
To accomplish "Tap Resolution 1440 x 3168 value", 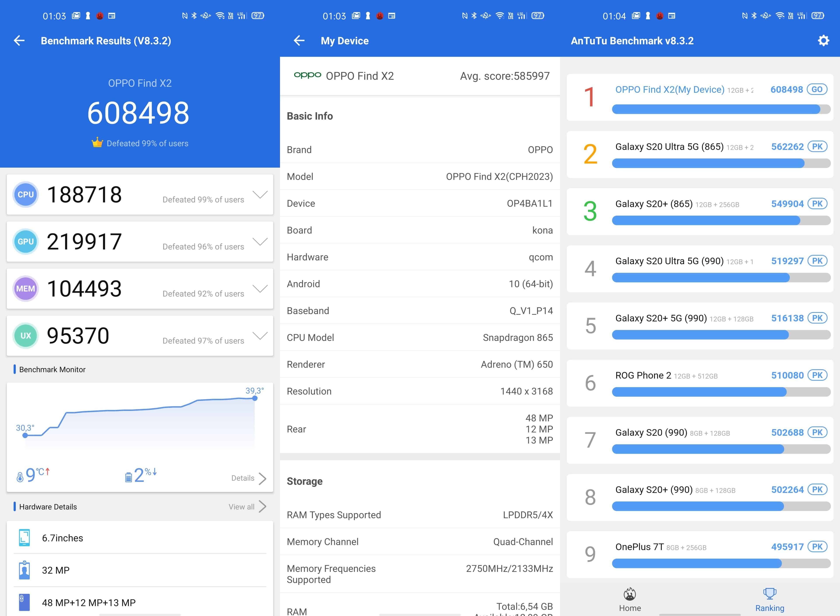I will tap(527, 391).
